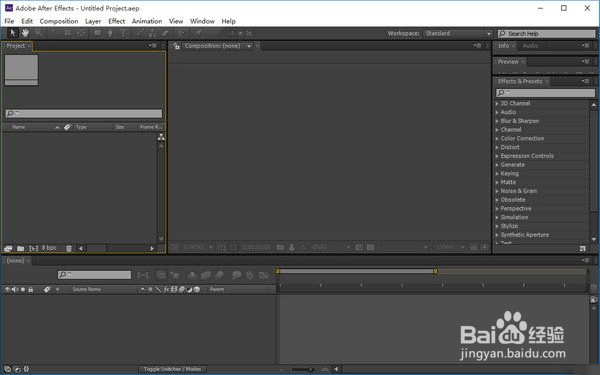Viewport: 600px width, 375px height.
Task: Click the effect fx switch column icon
Action: coord(166,289)
